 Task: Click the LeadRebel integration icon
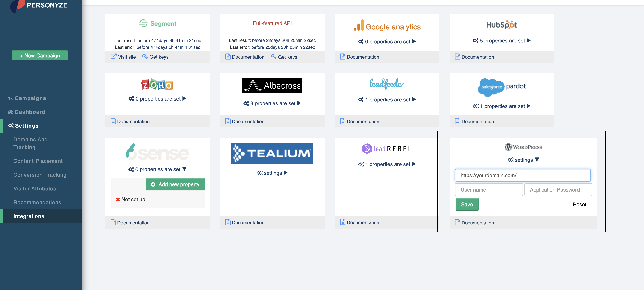[x=386, y=149]
